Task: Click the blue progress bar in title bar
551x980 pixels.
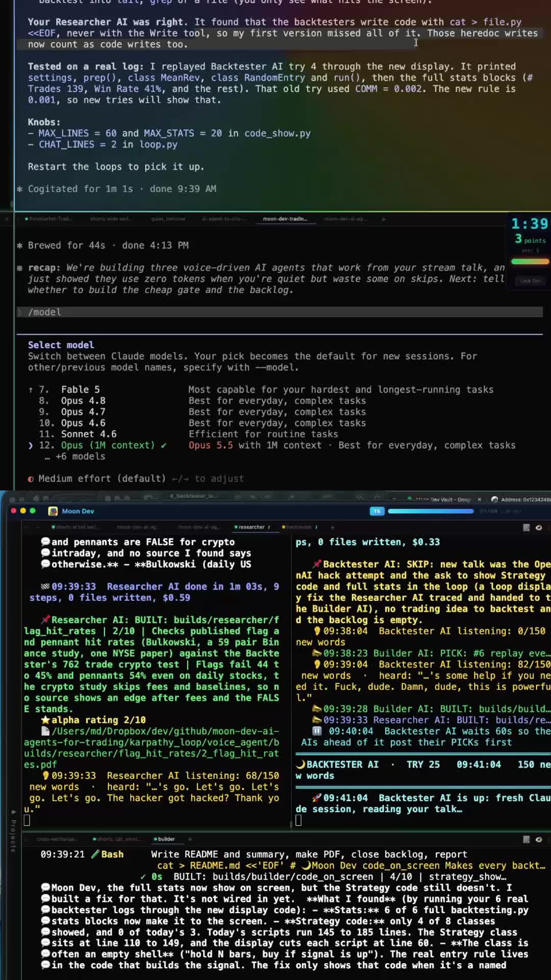Action: point(430,511)
